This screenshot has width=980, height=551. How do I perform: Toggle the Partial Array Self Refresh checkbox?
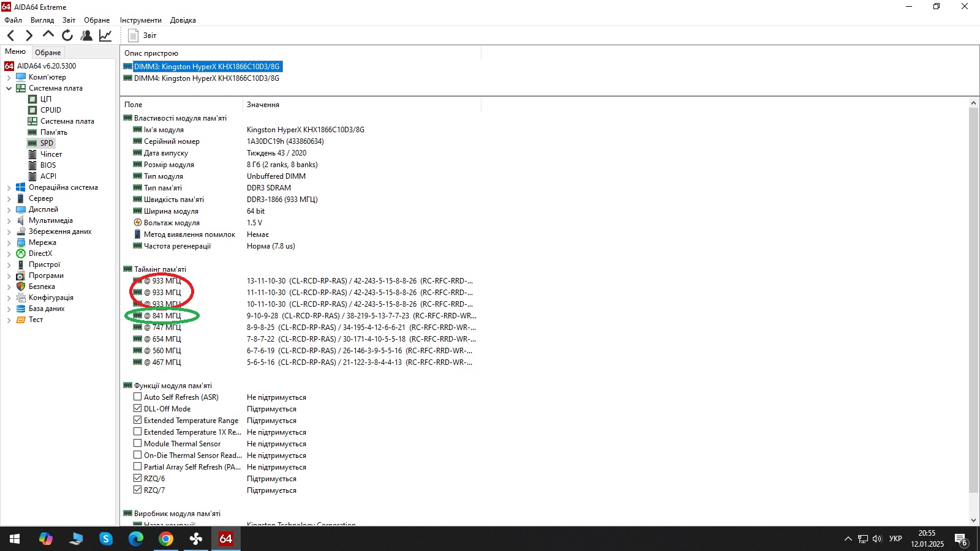[138, 467]
